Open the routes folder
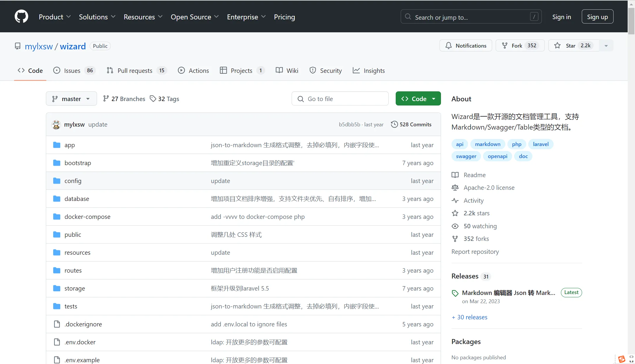The height and width of the screenshot is (364, 635). [73, 270]
